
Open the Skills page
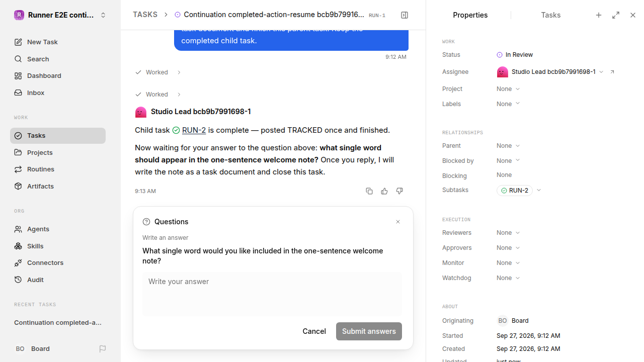point(58,246)
